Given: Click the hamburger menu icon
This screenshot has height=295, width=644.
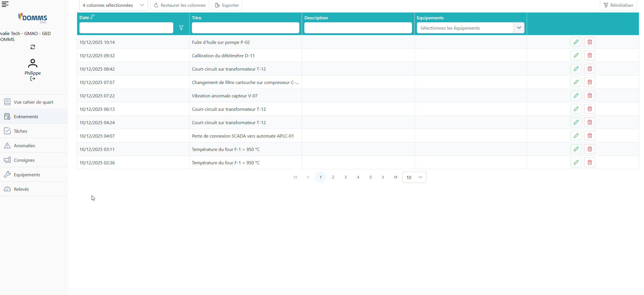Looking at the screenshot, I should click(x=5, y=4).
